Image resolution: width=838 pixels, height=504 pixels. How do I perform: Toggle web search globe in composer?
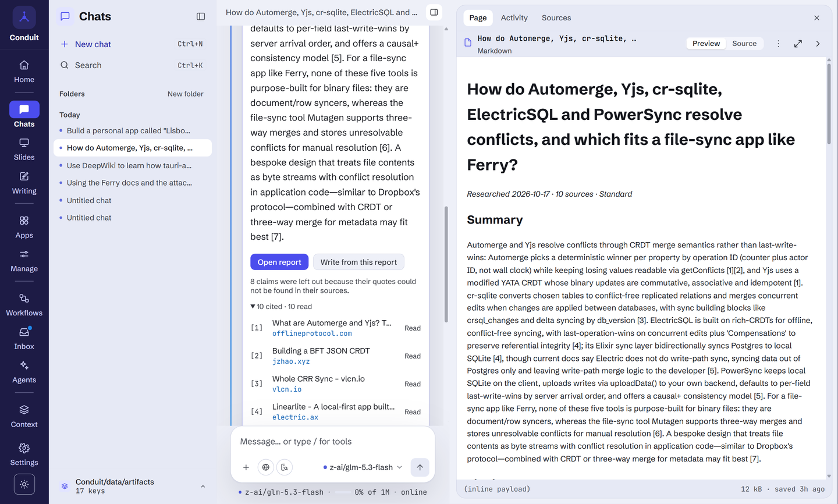266,467
